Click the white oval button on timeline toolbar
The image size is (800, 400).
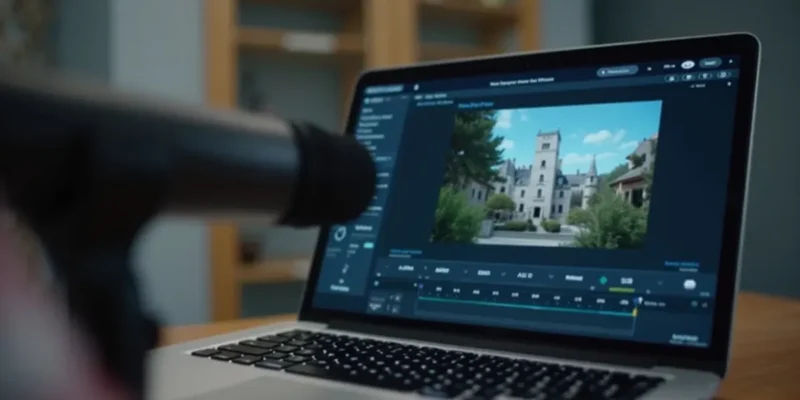pyautogui.click(x=690, y=285)
